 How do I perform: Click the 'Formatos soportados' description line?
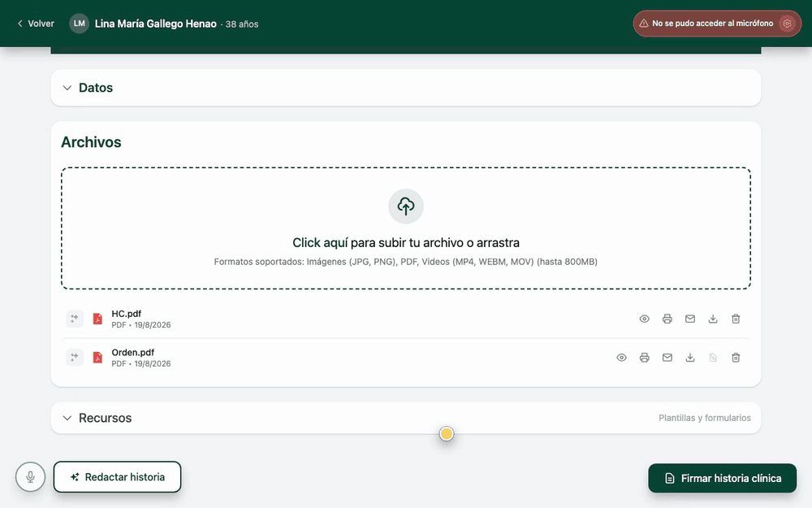click(x=406, y=262)
